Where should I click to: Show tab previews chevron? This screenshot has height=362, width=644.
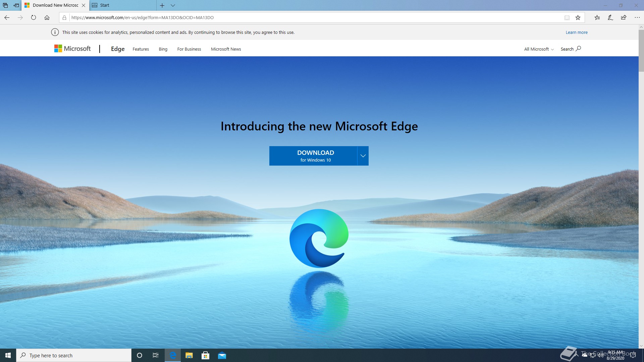point(173,5)
